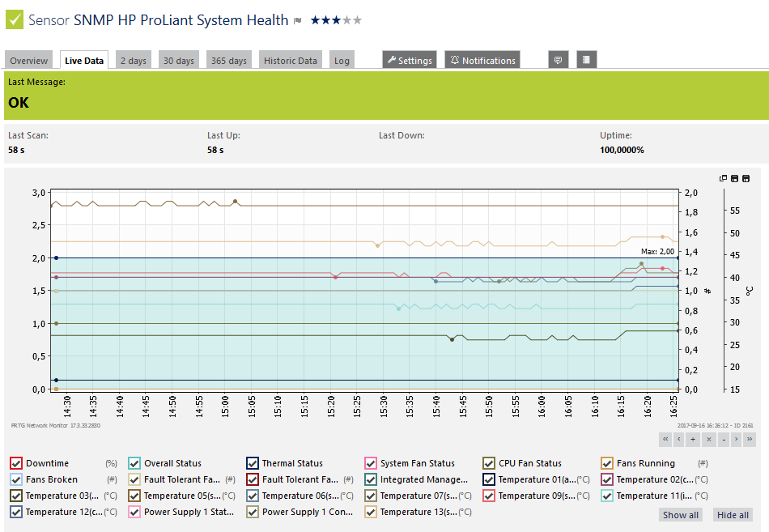Viewport: 769px width, 532px height.
Task: Toggle the Power Supply 1 Con... checkbox
Action: click(x=253, y=512)
